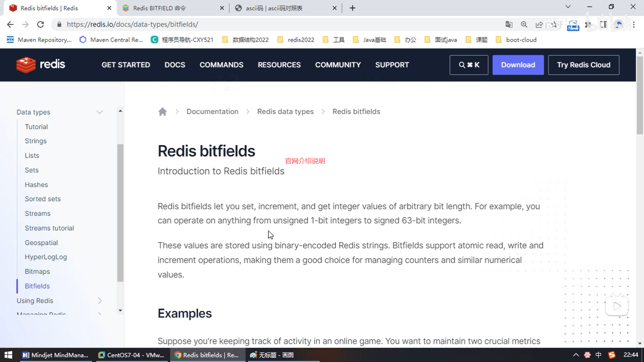Collapse the Data types sidebar section
The image size is (644, 362).
coord(100,112)
